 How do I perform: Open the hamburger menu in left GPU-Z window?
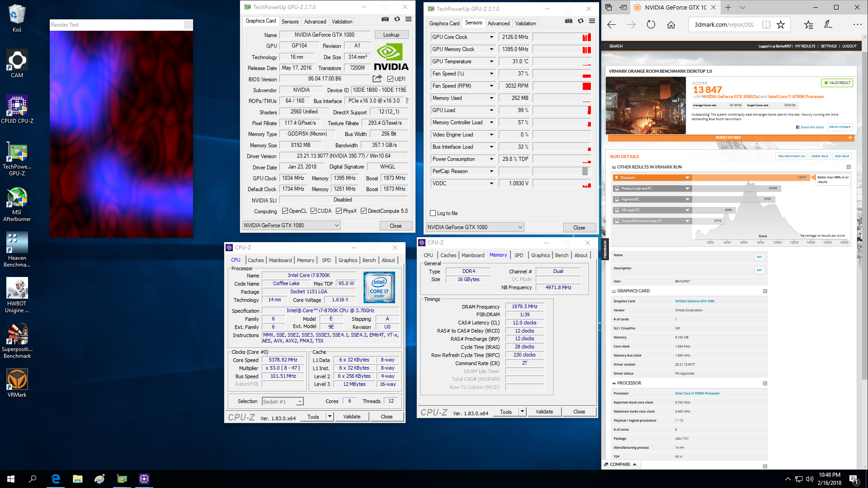[x=408, y=19]
